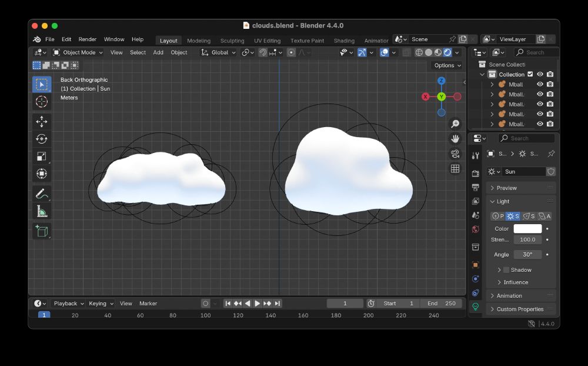Expand the Animation panel
588x366 pixels.
(521, 296)
